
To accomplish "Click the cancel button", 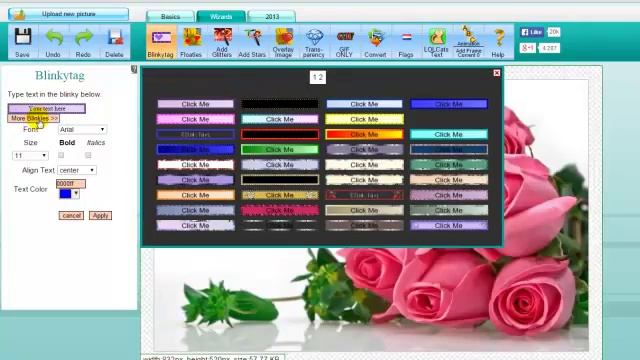I will [x=71, y=216].
